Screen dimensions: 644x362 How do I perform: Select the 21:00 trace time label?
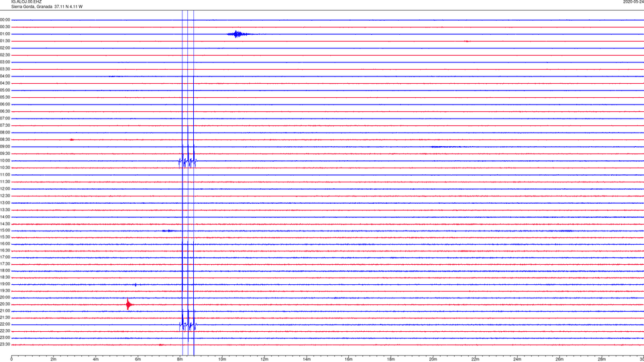pyautogui.click(x=5, y=311)
